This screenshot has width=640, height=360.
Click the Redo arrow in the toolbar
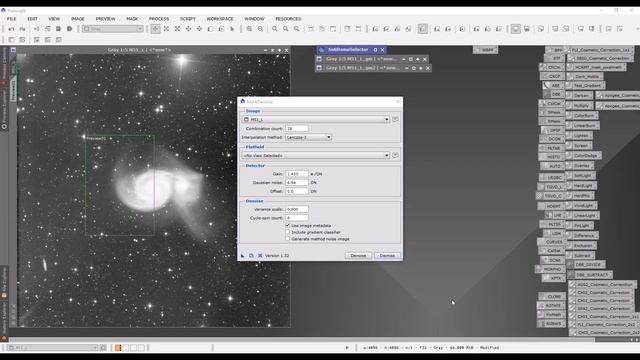click(22, 29)
